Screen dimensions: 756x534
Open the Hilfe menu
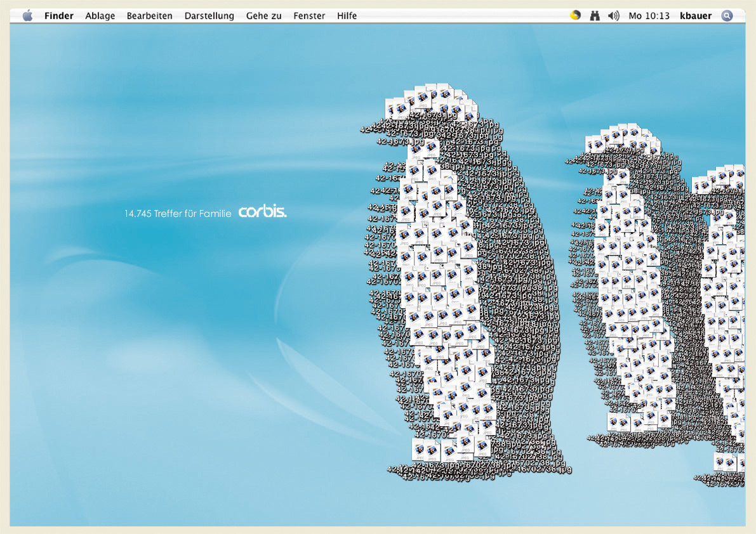pyautogui.click(x=347, y=16)
